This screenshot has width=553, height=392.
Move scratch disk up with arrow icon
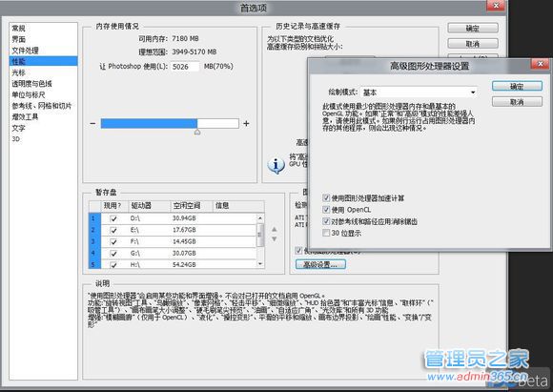tap(274, 229)
